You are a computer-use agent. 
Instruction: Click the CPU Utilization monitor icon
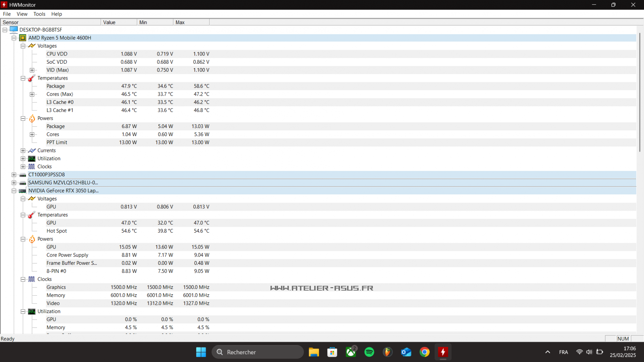tap(32, 158)
